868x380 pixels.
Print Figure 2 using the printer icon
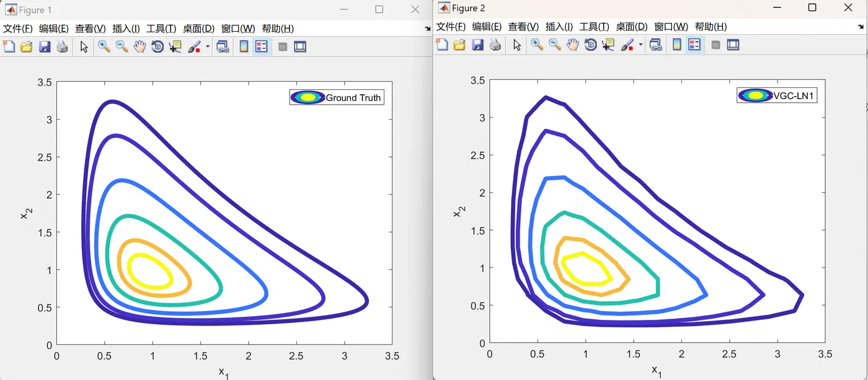click(495, 45)
